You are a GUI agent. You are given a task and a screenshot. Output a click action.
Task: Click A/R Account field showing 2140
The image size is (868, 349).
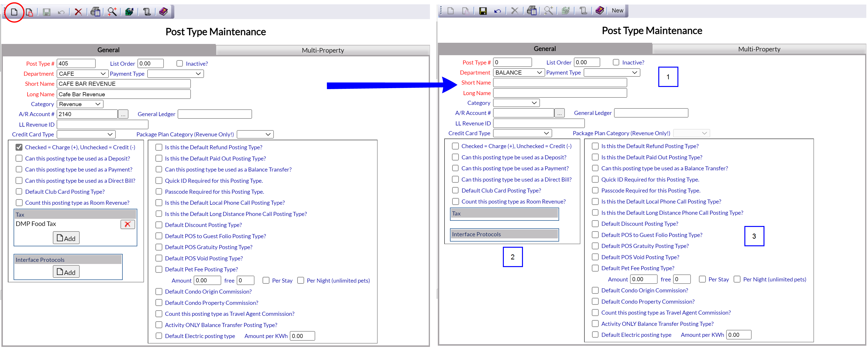[x=87, y=114]
